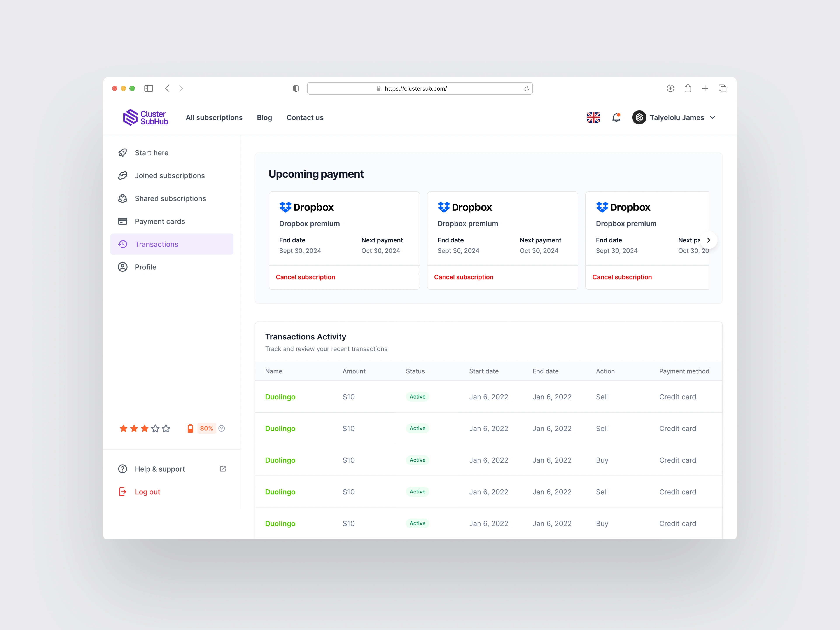The height and width of the screenshot is (630, 840).
Task: Click the user avatar icon
Action: pos(639,117)
